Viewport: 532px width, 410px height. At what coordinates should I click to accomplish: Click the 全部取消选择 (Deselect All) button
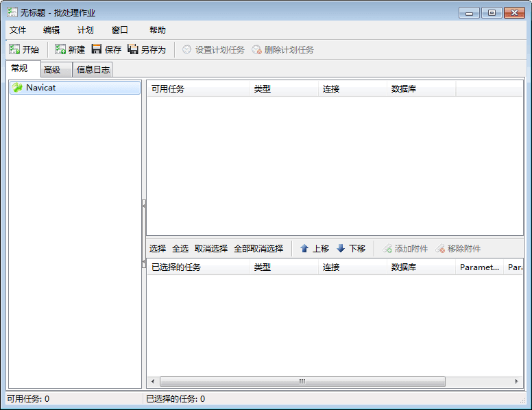coord(258,249)
